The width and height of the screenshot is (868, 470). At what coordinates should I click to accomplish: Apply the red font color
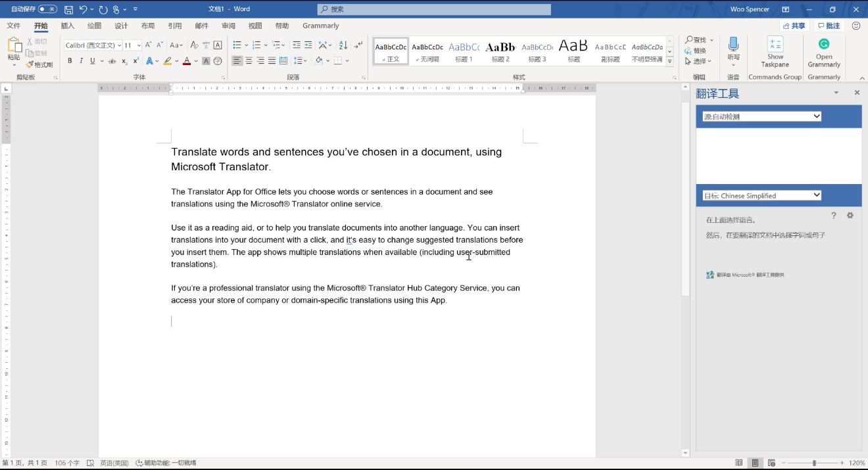(x=187, y=61)
